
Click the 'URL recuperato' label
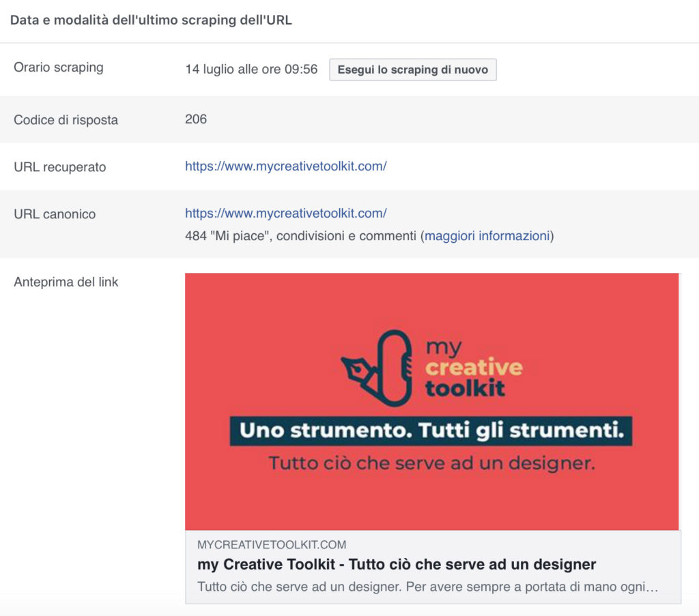coord(60,167)
